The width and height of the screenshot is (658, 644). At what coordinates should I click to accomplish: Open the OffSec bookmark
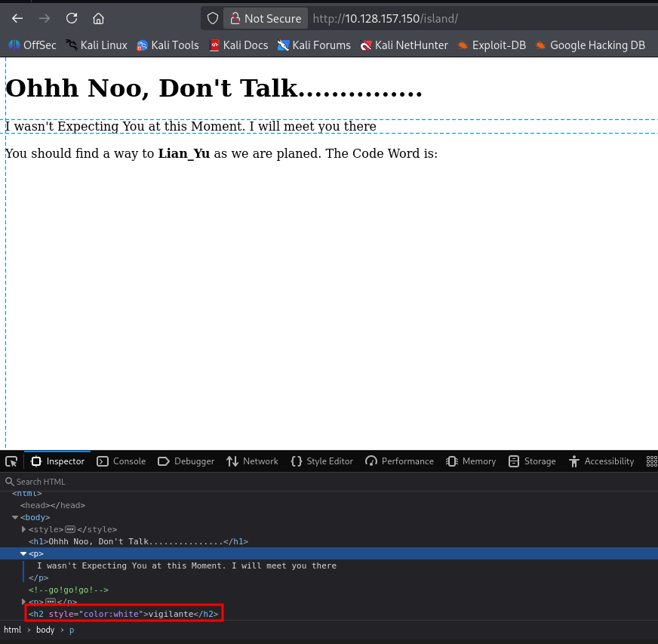tap(32, 45)
